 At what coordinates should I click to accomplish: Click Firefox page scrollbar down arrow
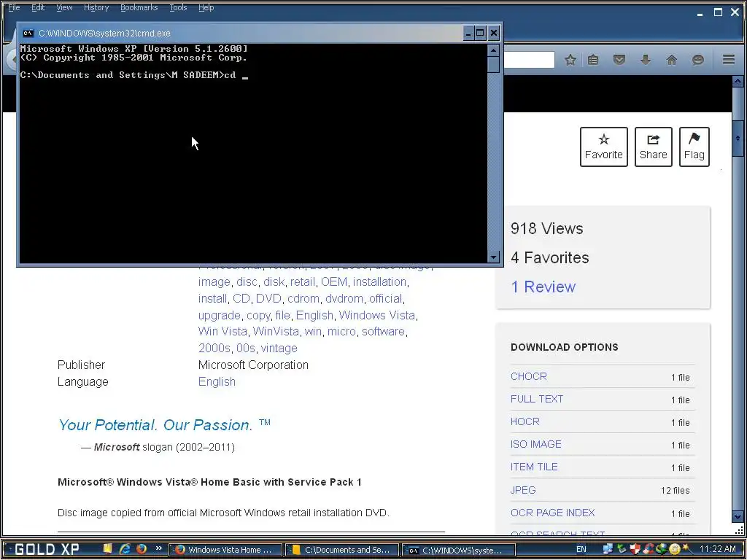738,516
